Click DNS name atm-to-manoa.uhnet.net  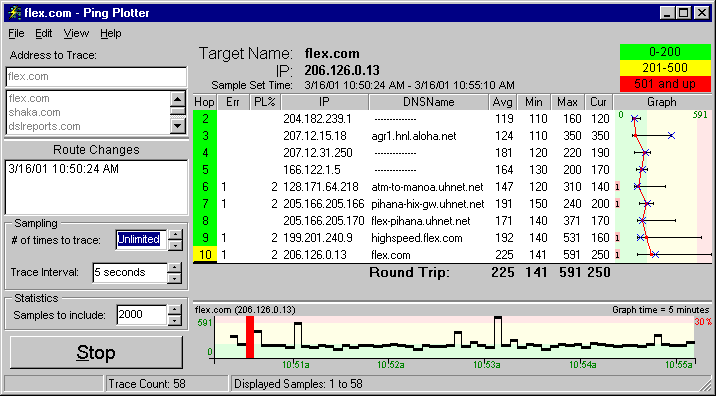[427, 186]
